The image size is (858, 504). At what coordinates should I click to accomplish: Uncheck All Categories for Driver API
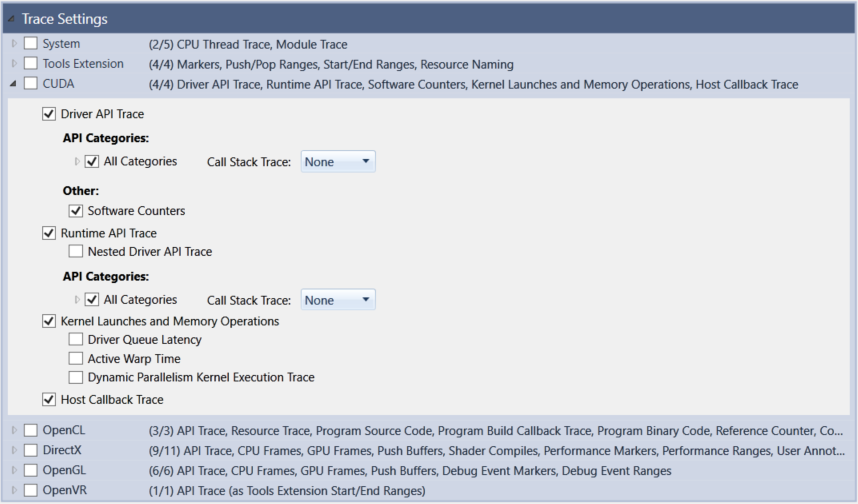[x=92, y=161]
